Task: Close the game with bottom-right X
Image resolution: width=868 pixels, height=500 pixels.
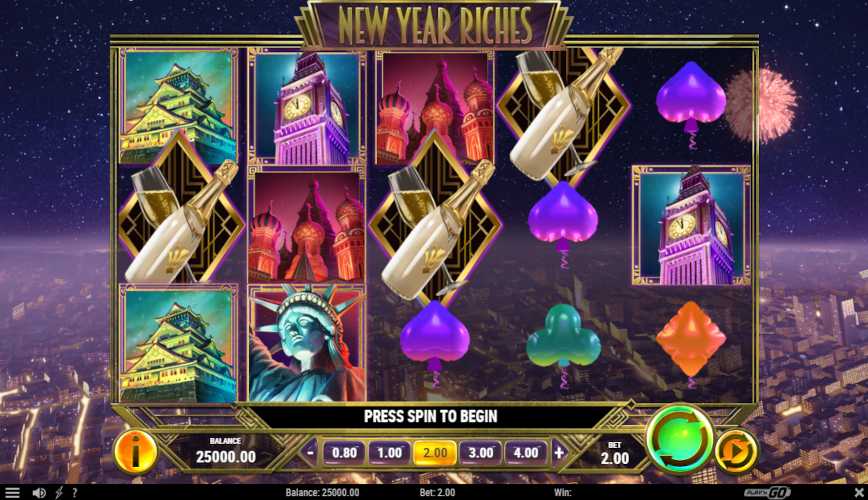Action: coord(859,492)
